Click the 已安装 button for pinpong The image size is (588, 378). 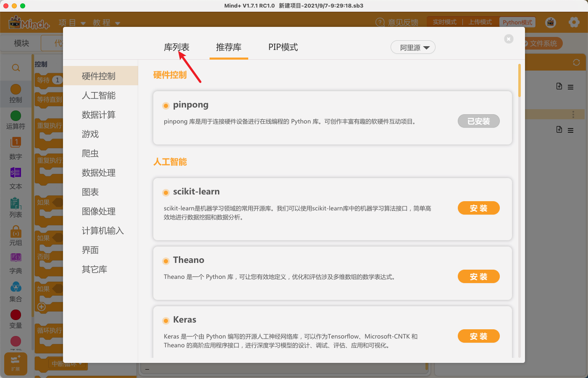click(x=479, y=121)
